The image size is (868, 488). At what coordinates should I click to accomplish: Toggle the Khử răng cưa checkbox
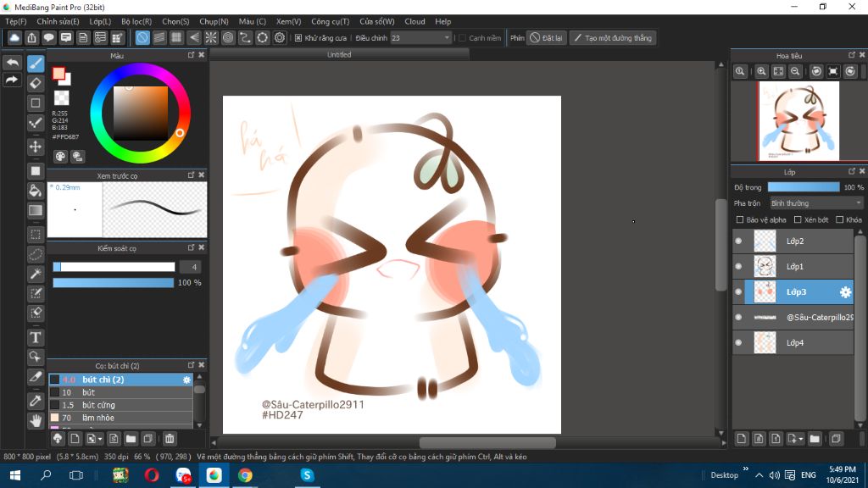[298, 38]
